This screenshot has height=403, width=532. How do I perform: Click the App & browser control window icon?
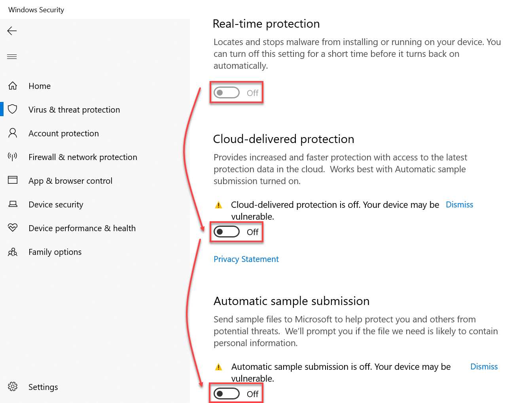[13, 180]
